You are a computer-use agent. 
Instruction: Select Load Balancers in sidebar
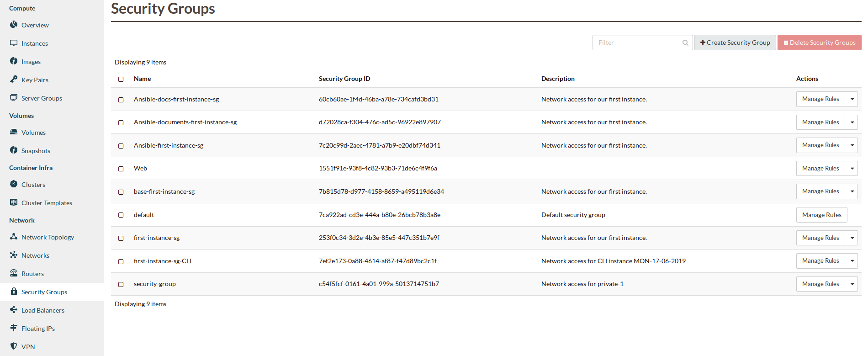43,310
